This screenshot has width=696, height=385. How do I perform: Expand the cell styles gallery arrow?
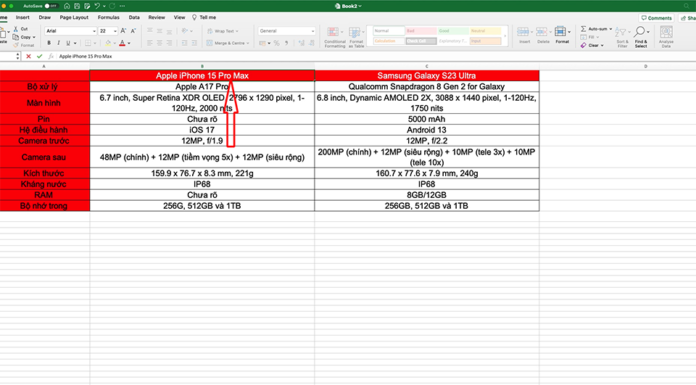[x=505, y=36]
